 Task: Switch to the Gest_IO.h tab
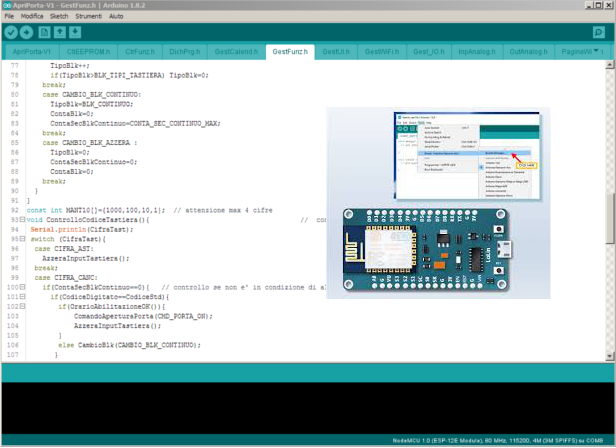pyautogui.click(x=429, y=52)
